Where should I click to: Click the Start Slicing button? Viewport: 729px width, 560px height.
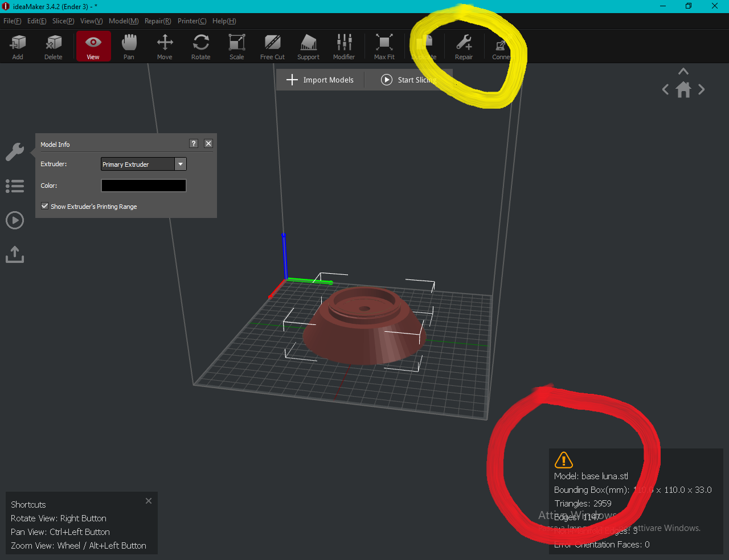409,80
